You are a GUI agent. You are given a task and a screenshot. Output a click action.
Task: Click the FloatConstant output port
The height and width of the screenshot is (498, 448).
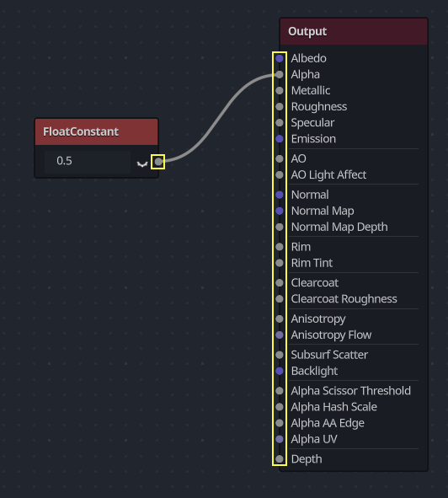pyautogui.click(x=158, y=162)
